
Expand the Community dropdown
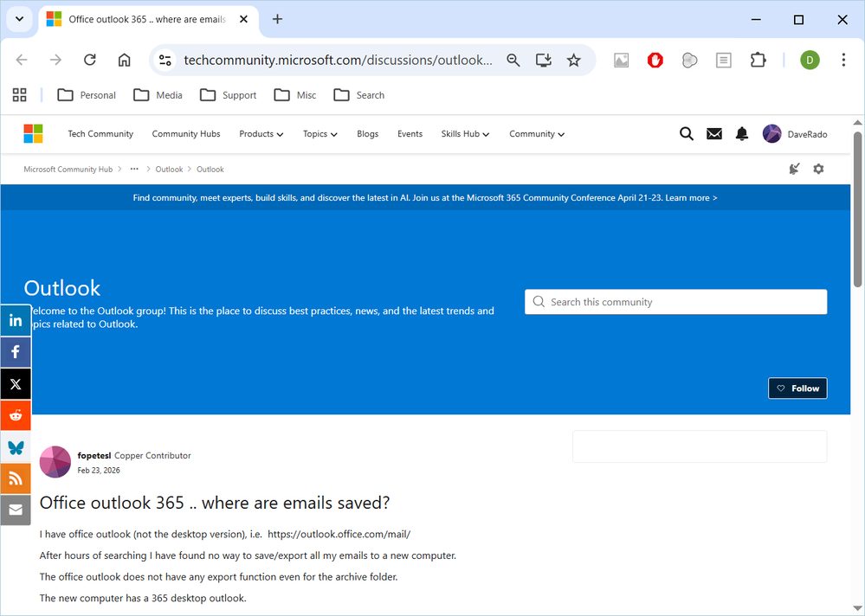click(x=537, y=134)
